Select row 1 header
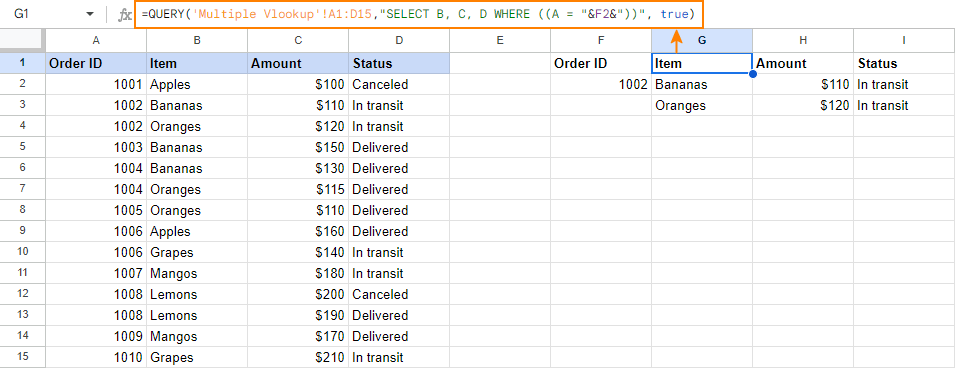955x368 pixels. tap(23, 63)
